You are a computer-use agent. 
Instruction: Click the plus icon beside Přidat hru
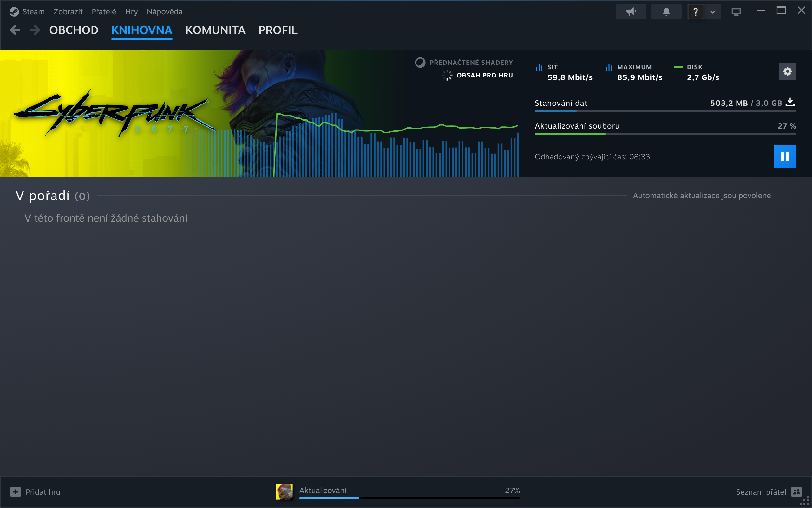pyautogui.click(x=16, y=492)
